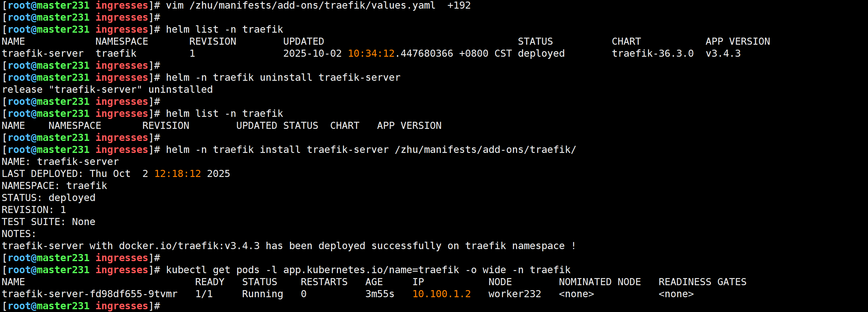The width and height of the screenshot is (868, 312).
Task: Click the 'v3.4.3' app version value
Action: [723, 54]
